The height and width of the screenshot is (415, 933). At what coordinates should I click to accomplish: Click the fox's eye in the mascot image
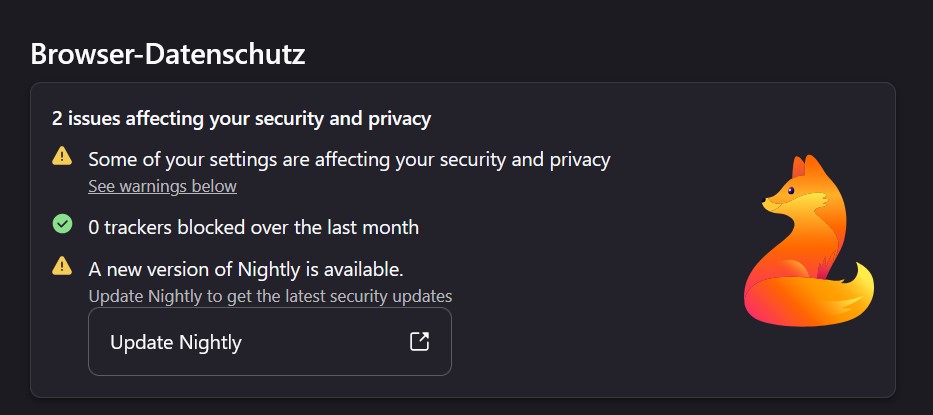[789, 188]
